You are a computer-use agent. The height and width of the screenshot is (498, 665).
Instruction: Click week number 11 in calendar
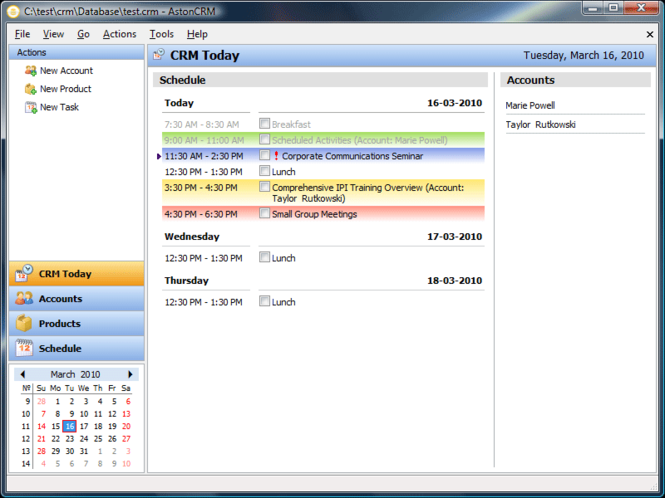(26, 426)
